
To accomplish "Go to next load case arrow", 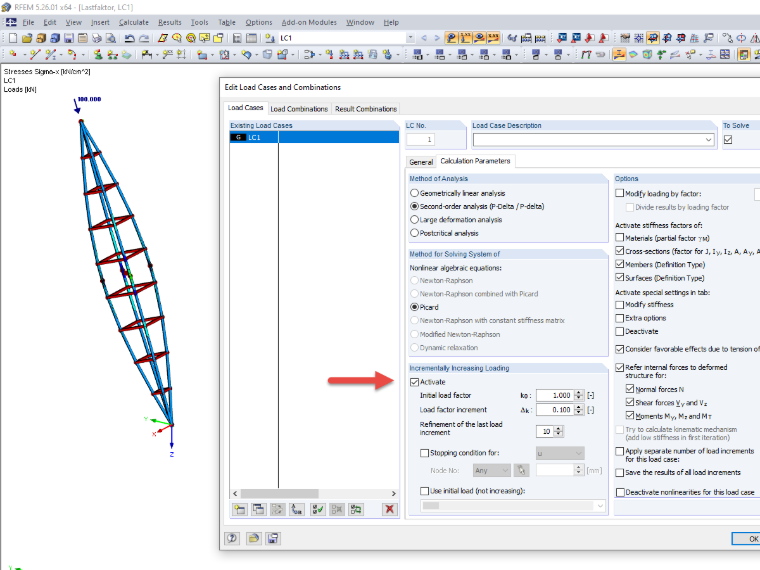I will tap(437, 38).
